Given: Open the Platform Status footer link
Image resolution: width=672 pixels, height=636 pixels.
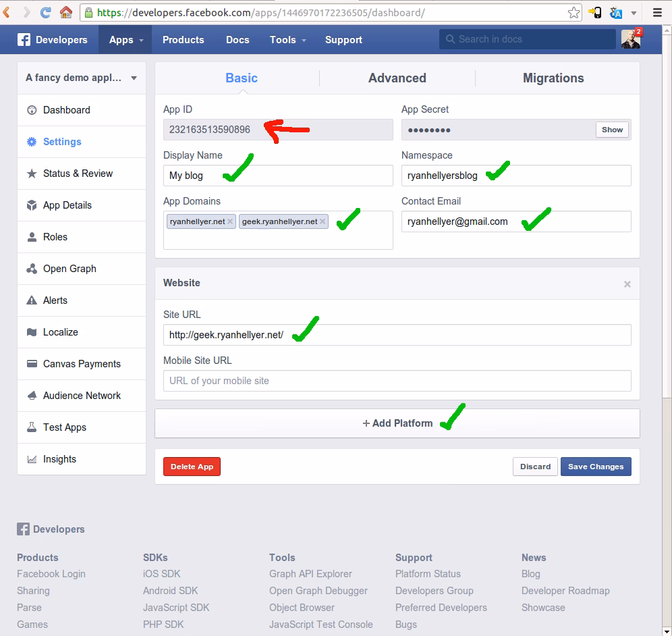Looking at the screenshot, I should pyautogui.click(x=428, y=574).
